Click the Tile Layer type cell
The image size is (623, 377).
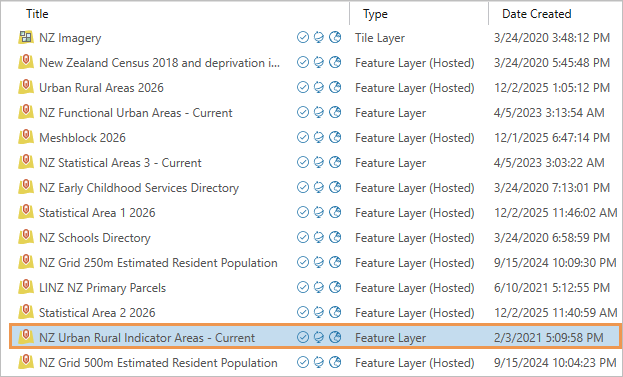click(380, 38)
